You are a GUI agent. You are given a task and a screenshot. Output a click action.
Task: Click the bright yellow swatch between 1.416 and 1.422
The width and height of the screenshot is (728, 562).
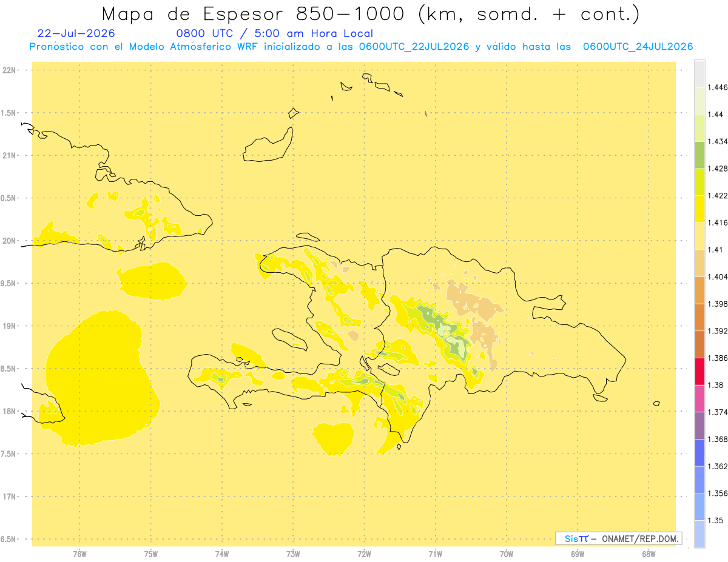(x=699, y=209)
